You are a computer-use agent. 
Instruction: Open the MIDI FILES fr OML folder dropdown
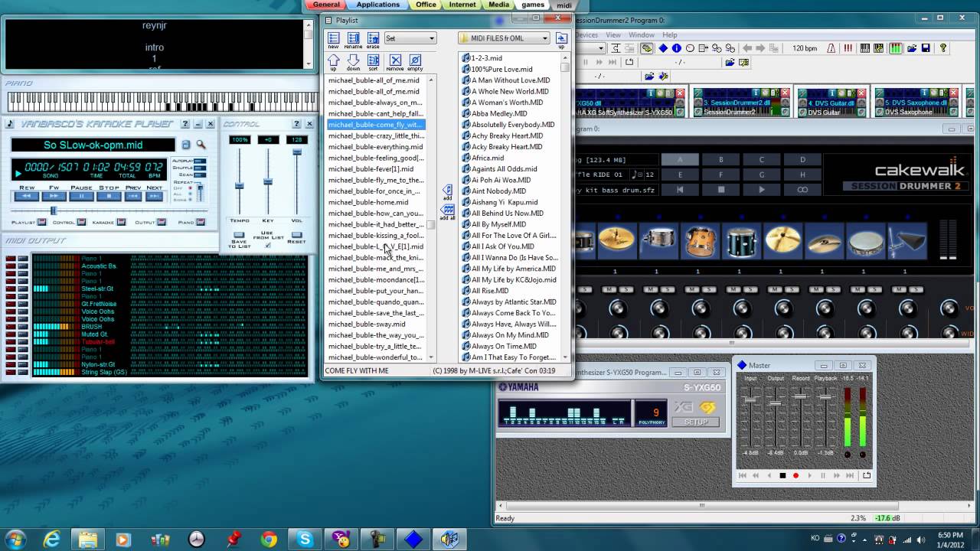504,37
